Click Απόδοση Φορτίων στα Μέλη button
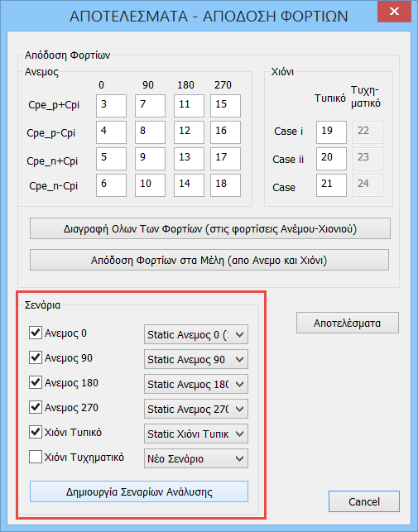 click(209, 260)
